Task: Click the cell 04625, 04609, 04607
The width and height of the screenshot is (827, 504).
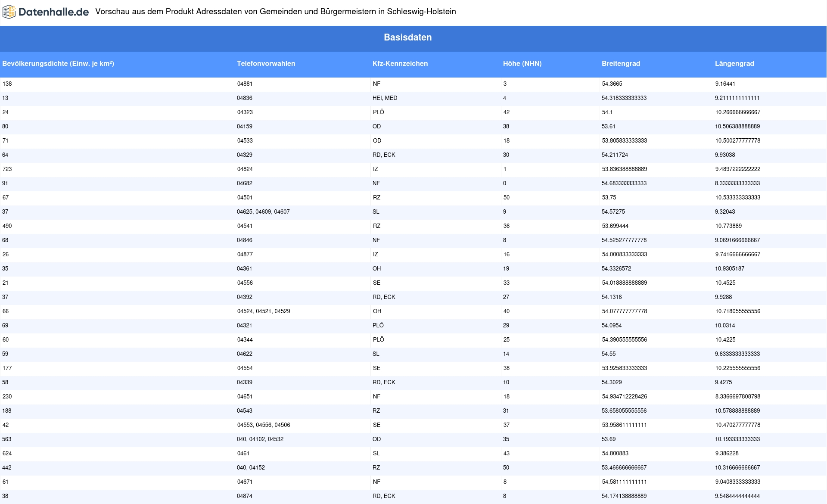Action: (263, 212)
